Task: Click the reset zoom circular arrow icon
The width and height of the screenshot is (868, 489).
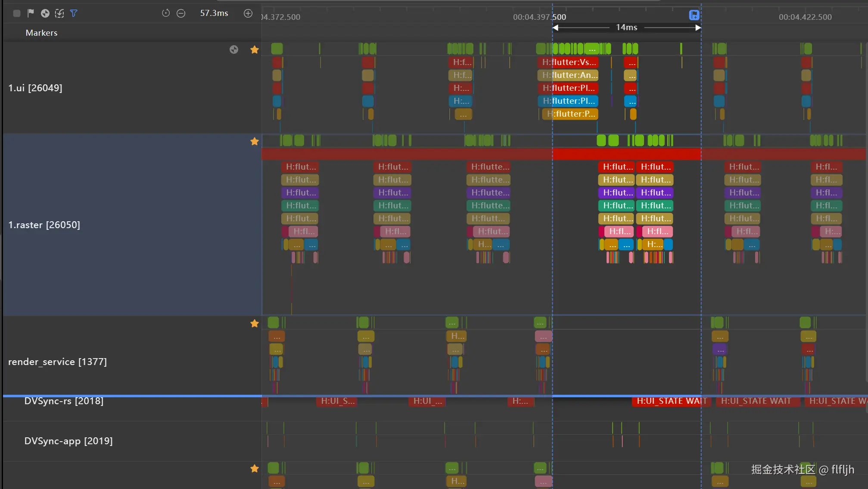Action: point(166,13)
